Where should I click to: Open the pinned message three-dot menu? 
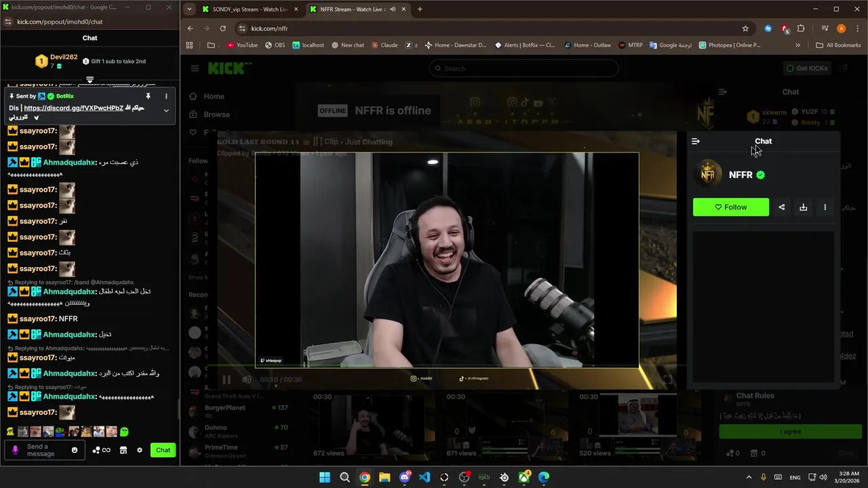[x=166, y=96]
